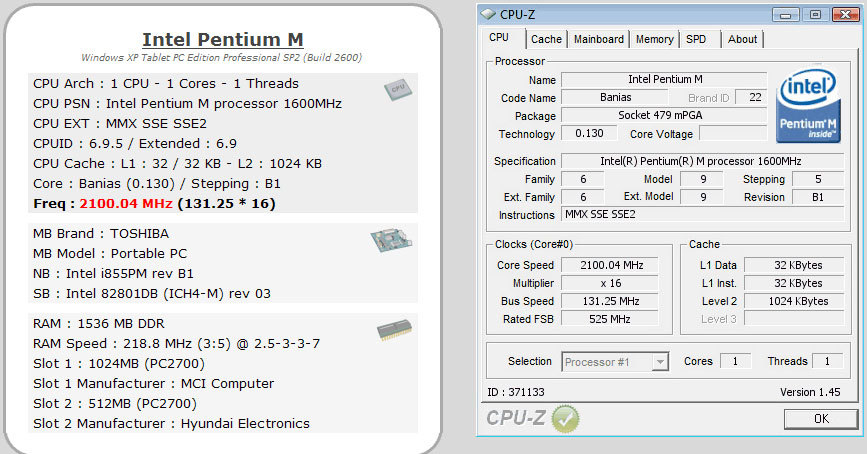The height and width of the screenshot is (454, 867).
Task: Maximize the CPU-Z window
Action: pos(815,15)
